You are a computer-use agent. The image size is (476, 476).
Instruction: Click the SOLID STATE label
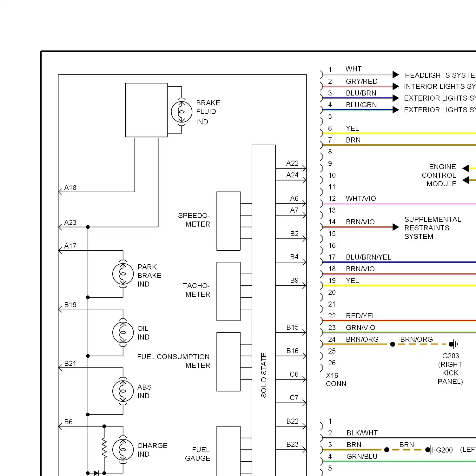point(264,375)
